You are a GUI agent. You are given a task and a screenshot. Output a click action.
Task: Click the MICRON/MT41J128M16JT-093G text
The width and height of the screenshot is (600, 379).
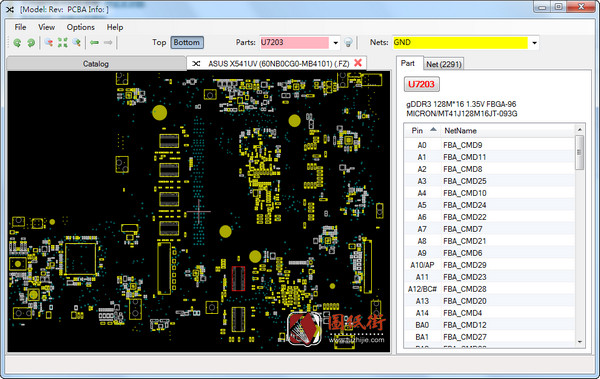click(462, 114)
